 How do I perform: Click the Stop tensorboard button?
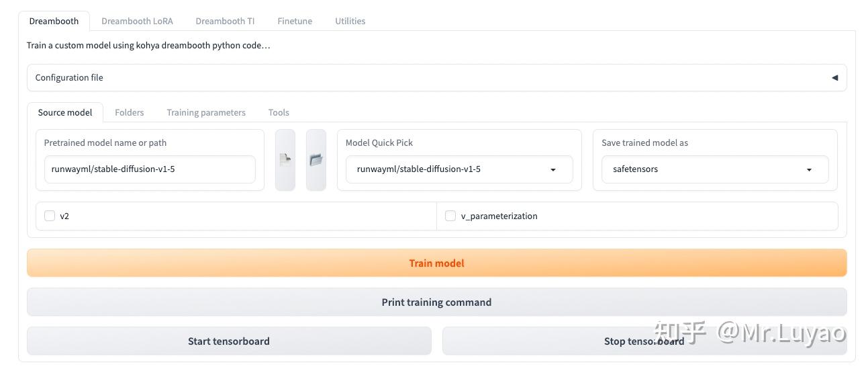pos(644,341)
